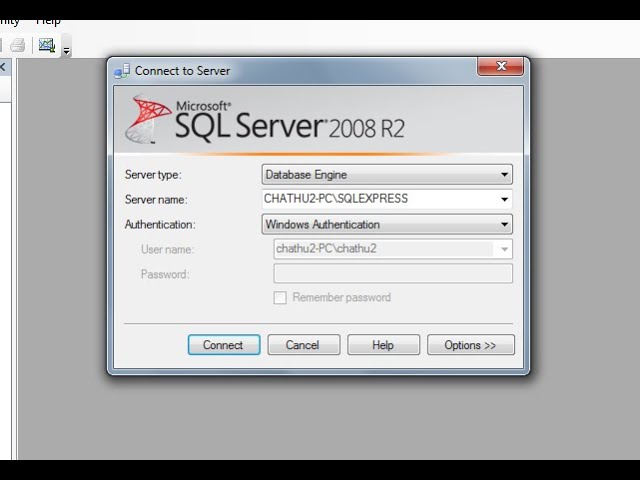
Task: Close the Connect to Server dialog
Action: [500, 66]
